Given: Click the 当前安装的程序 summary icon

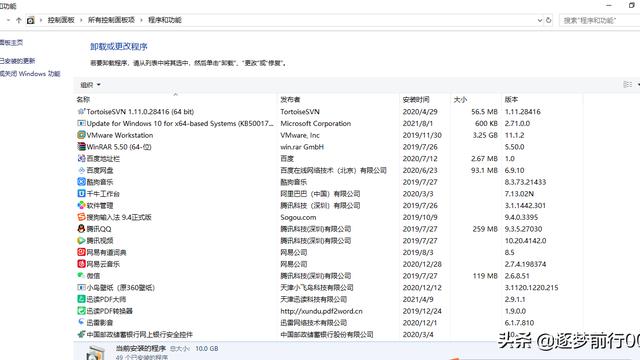Looking at the screenshot, I should (x=95, y=353).
